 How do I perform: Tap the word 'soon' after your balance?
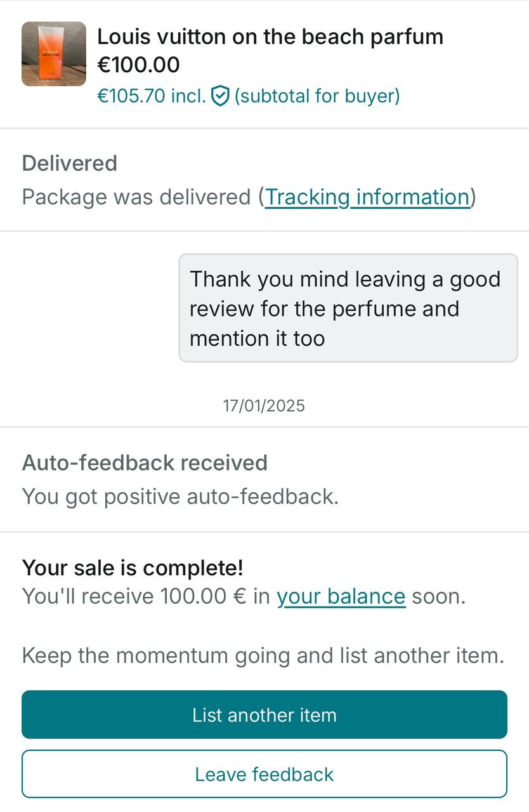(x=438, y=597)
